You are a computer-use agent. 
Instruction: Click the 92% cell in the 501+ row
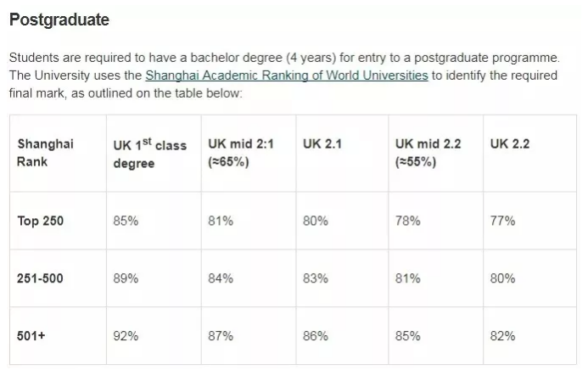coord(126,335)
